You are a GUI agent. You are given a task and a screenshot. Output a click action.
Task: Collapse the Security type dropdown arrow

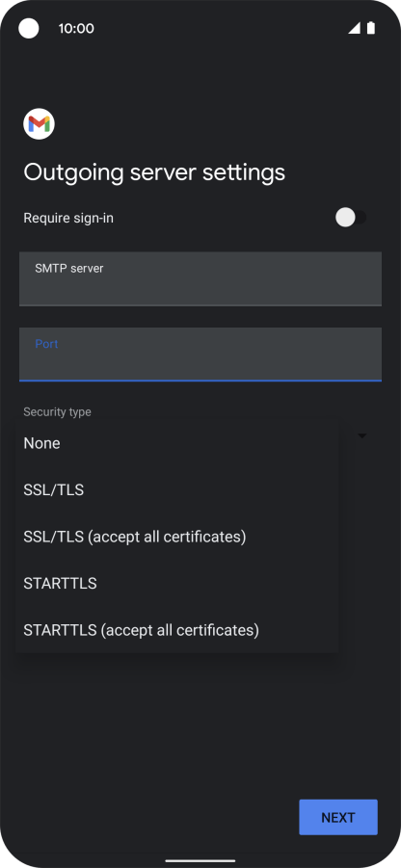coord(362,435)
